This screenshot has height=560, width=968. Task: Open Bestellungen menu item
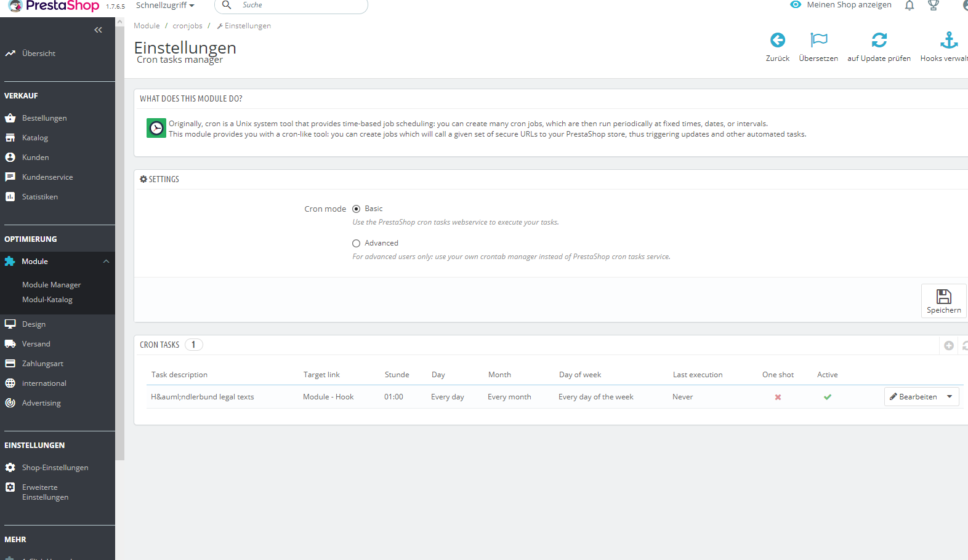[44, 118]
